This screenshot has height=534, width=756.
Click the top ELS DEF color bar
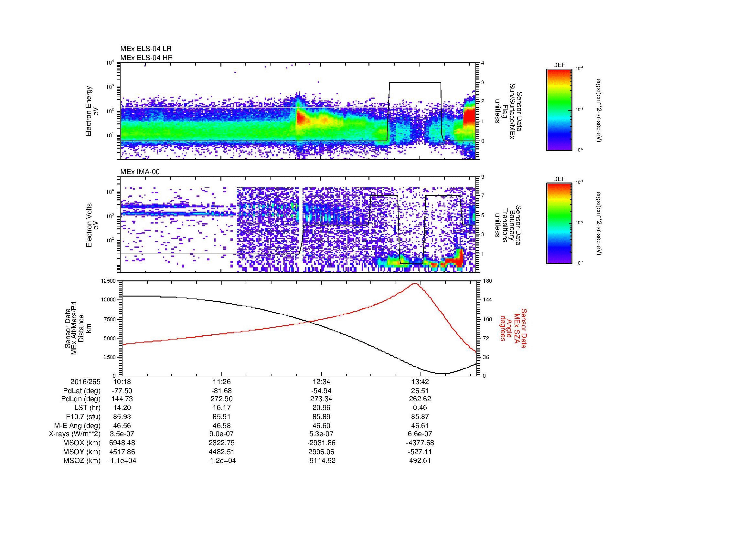559,110
